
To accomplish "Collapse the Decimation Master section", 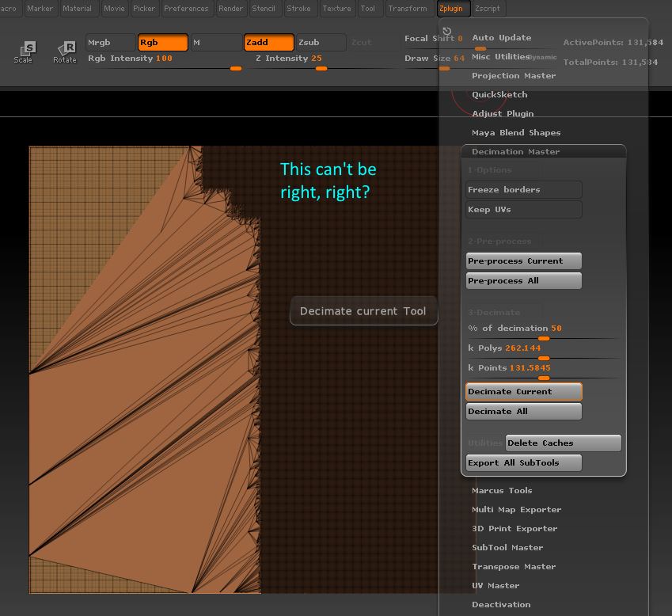I will tap(515, 152).
